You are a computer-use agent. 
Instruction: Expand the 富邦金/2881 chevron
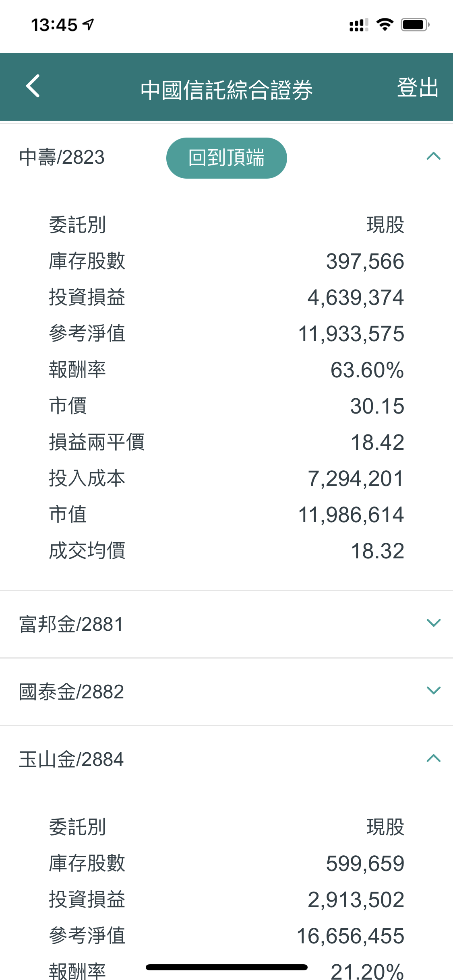433,623
